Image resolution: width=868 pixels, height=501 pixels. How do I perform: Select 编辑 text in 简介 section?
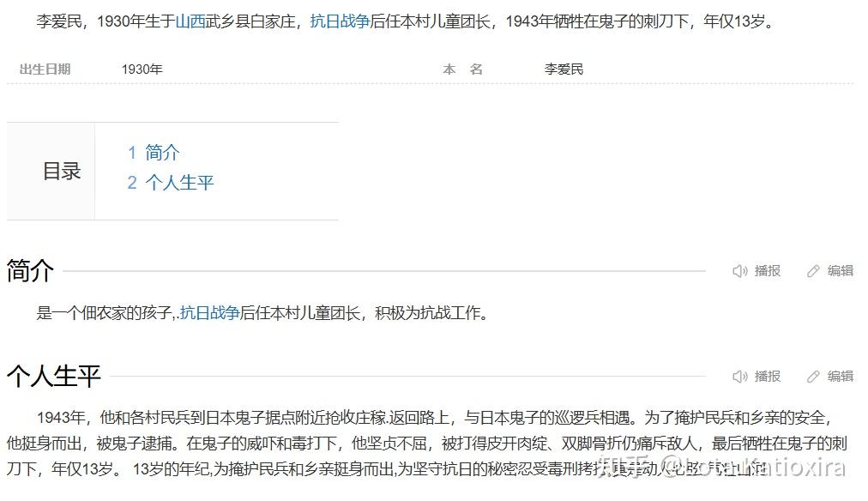click(x=841, y=271)
